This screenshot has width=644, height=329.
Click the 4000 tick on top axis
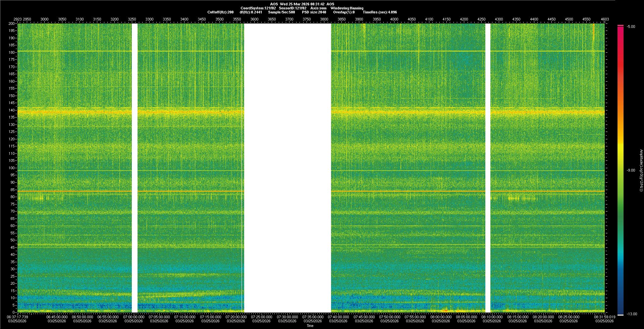[394, 19]
